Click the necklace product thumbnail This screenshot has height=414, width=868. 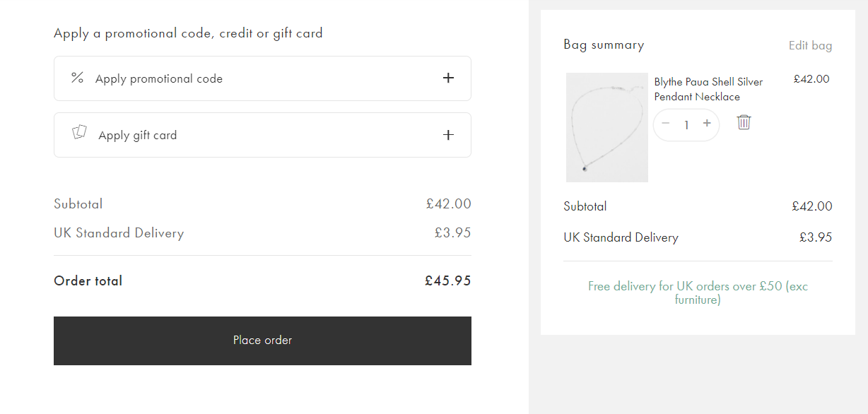(606, 127)
